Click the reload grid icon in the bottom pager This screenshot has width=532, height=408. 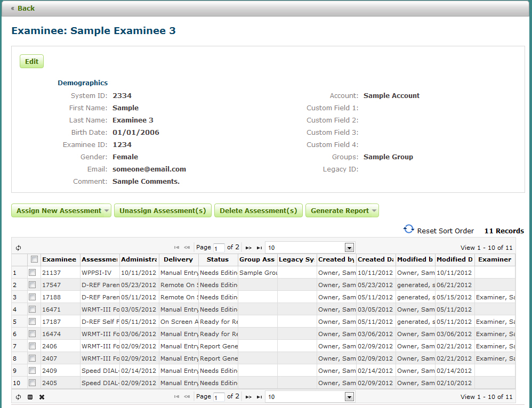tap(18, 397)
